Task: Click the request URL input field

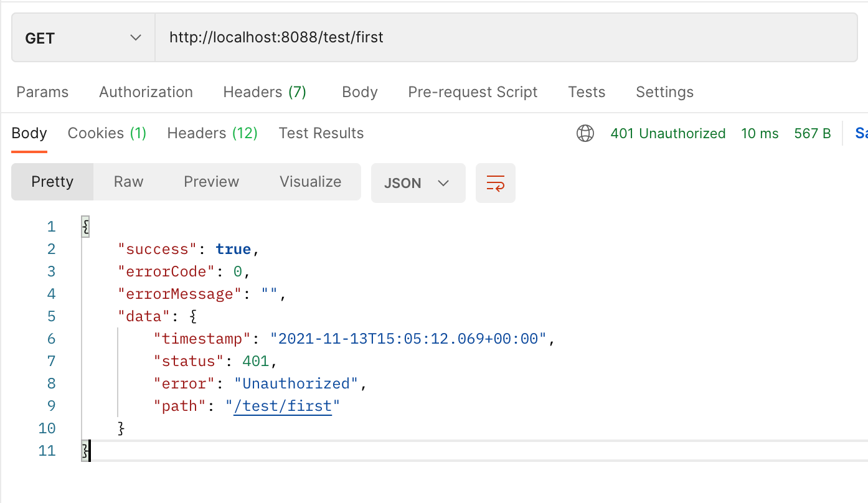Action: click(498, 38)
